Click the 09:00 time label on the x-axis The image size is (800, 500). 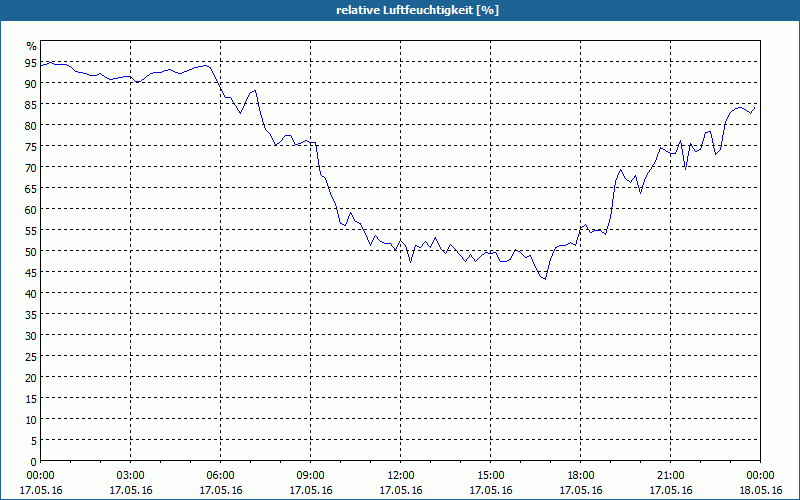(x=311, y=476)
